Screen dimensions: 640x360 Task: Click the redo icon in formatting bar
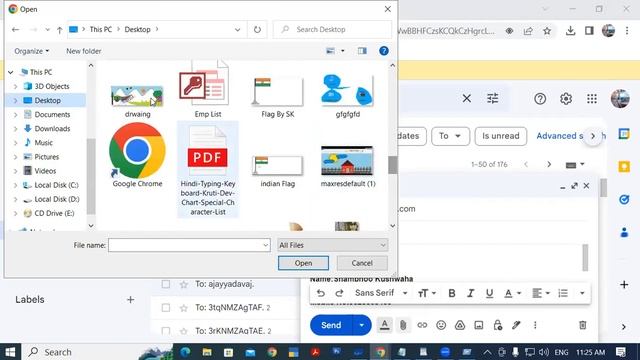coord(339,293)
